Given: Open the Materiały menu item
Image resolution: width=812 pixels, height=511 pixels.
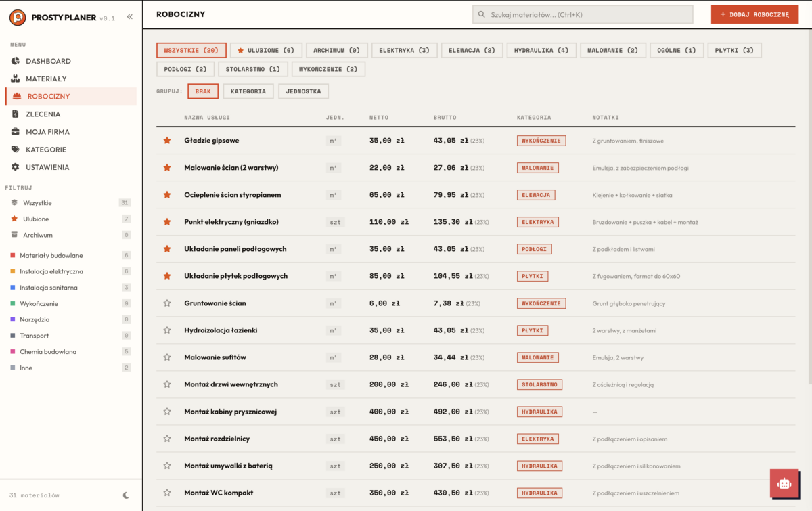Looking at the screenshot, I should coord(46,79).
